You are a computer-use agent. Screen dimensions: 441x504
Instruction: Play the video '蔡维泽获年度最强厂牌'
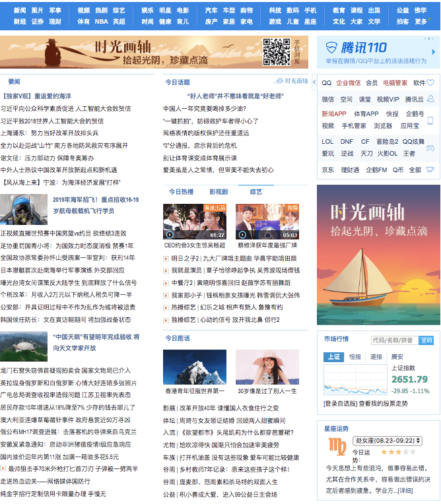click(267, 222)
